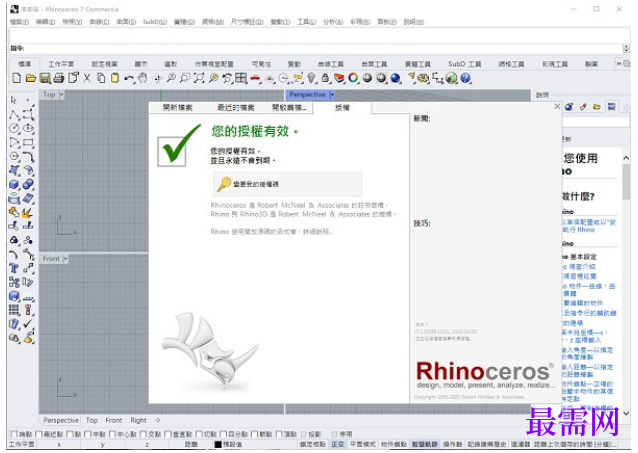Expand the command history dropdown arrow
The width and height of the screenshot is (638, 453).
(626, 48)
